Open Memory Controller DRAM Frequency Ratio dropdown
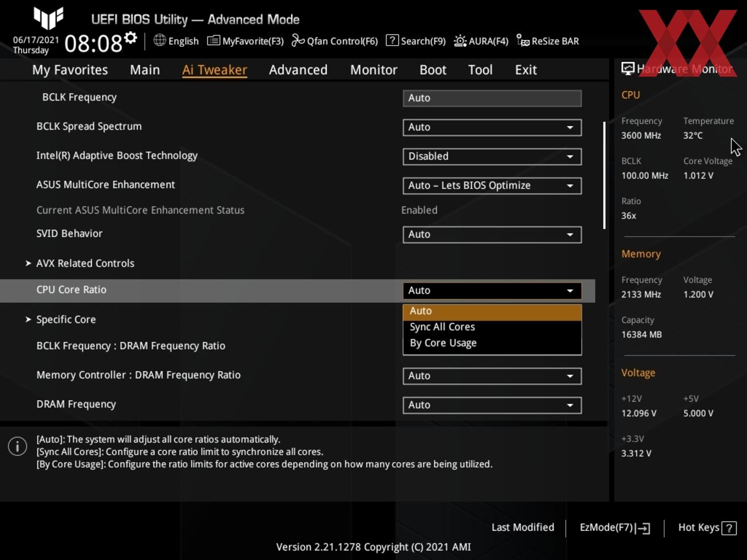Image resolution: width=747 pixels, height=560 pixels. (492, 376)
